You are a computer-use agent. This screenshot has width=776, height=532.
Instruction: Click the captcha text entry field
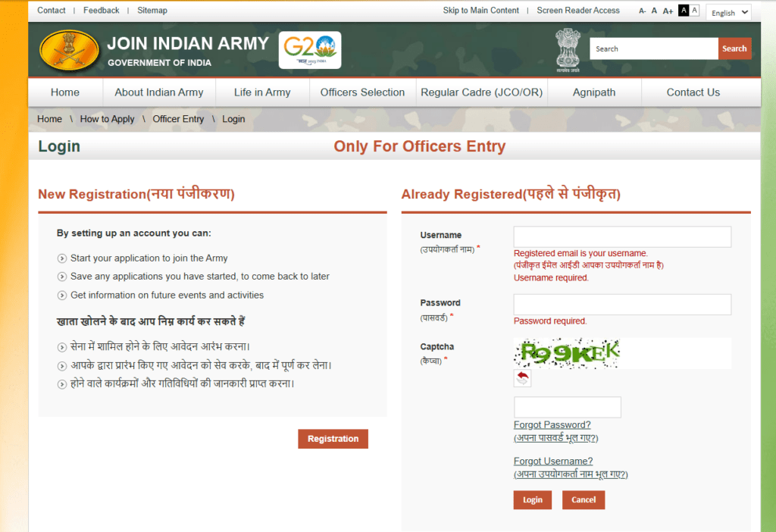tap(567, 407)
